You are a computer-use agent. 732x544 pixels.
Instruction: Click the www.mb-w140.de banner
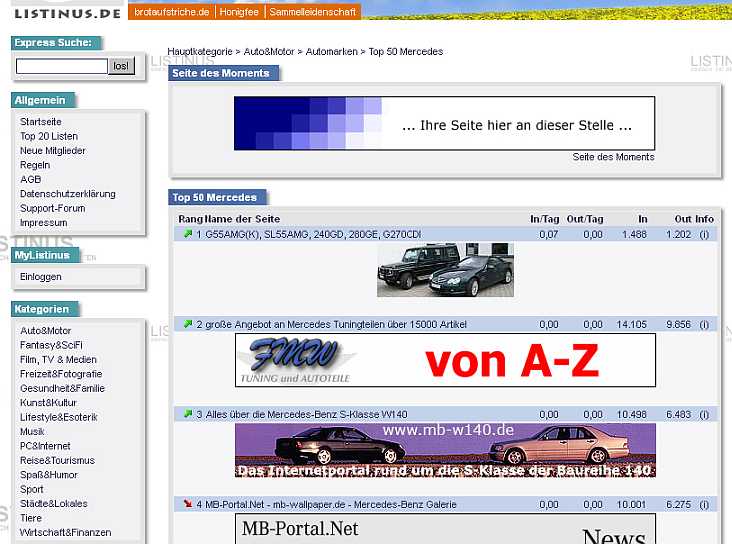(x=445, y=450)
